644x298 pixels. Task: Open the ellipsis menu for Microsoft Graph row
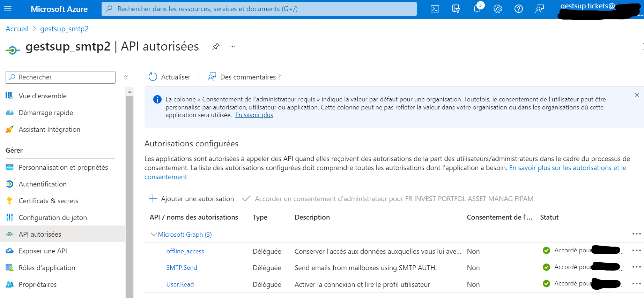[636, 234]
